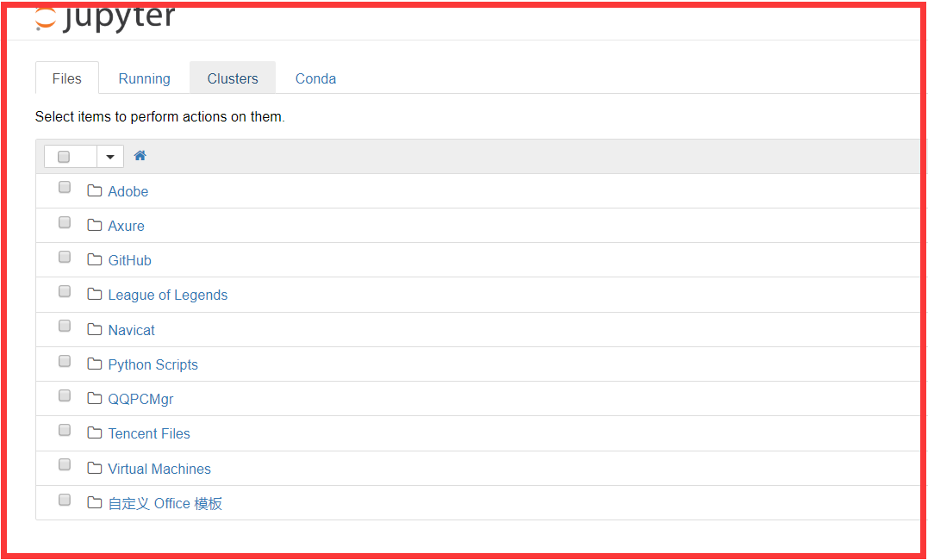Click the folder icon beside Virtual Machines
Viewport: 928px width, 560px height.
click(x=95, y=468)
